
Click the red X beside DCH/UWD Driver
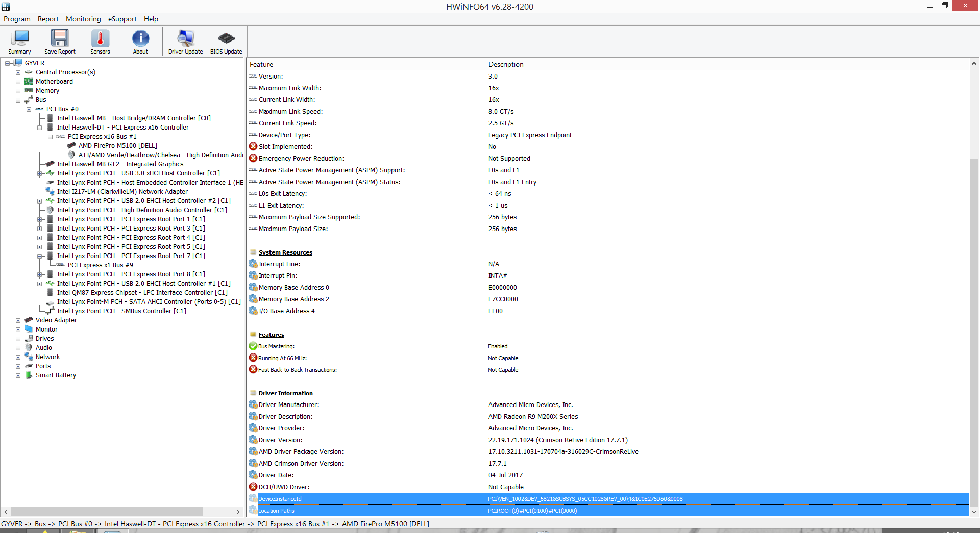pos(253,487)
